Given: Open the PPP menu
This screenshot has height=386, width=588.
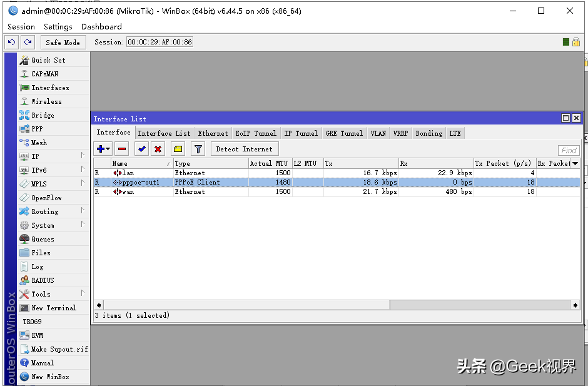Looking at the screenshot, I should point(54,129).
